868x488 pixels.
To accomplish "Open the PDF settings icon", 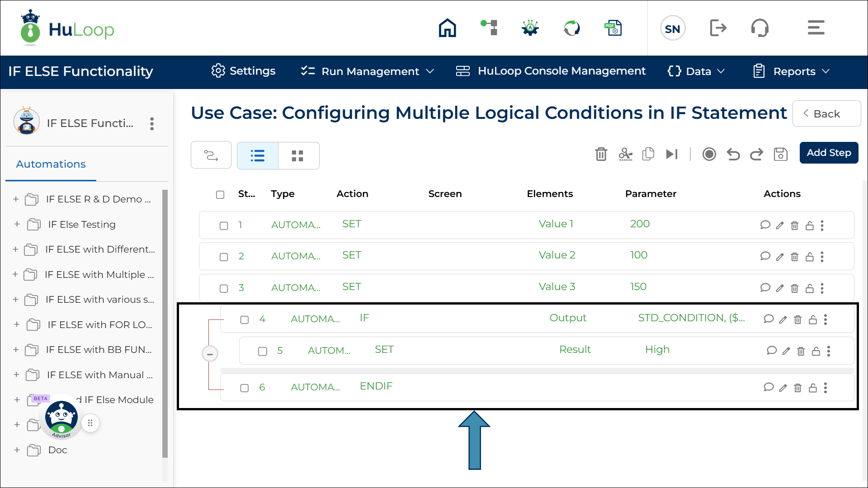I will [x=613, y=28].
